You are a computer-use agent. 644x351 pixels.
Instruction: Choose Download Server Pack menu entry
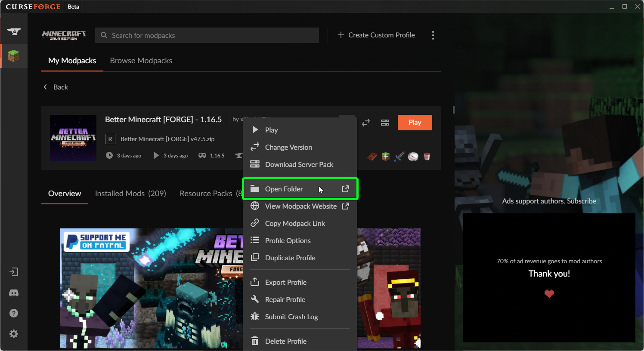click(300, 164)
